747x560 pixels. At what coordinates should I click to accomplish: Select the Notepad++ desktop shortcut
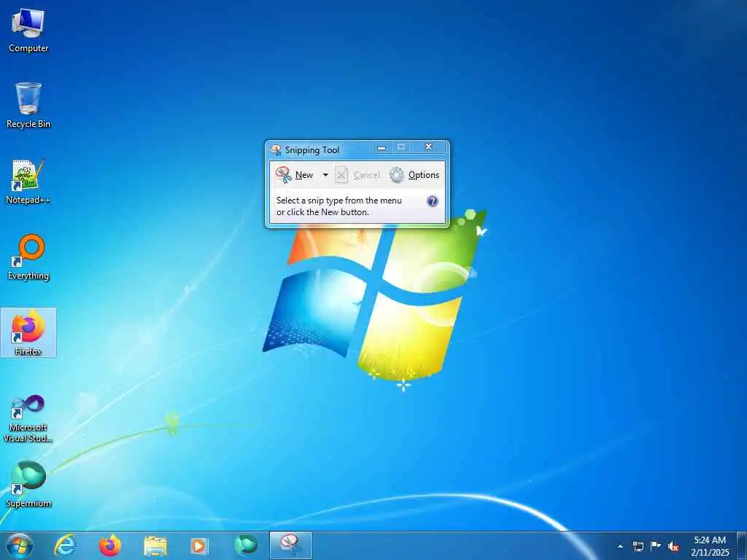(28, 182)
